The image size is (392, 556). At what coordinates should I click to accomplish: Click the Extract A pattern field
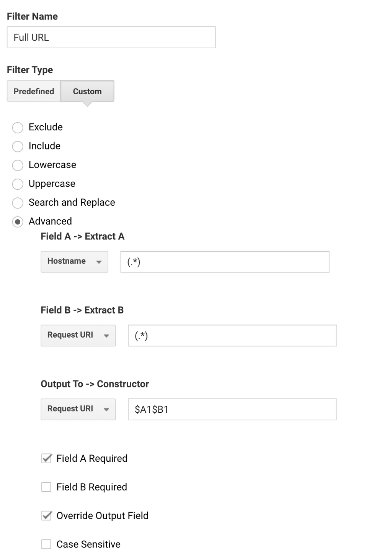tap(225, 262)
